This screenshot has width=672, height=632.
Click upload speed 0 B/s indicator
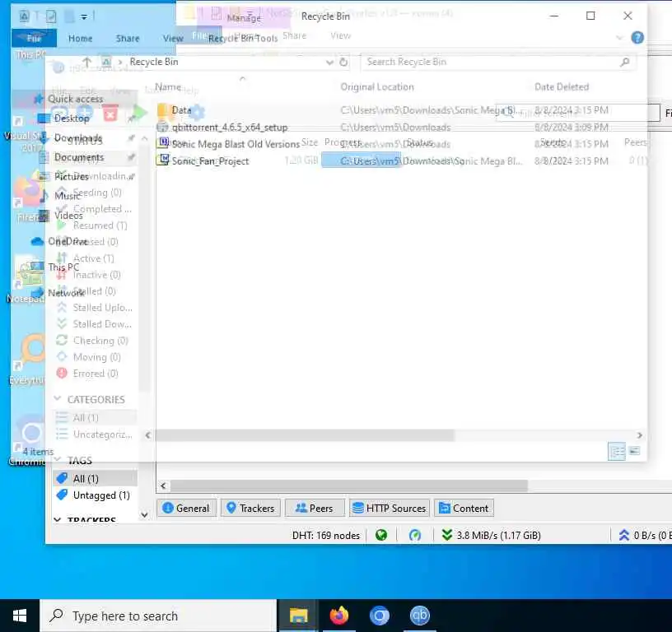[x=644, y=535]
